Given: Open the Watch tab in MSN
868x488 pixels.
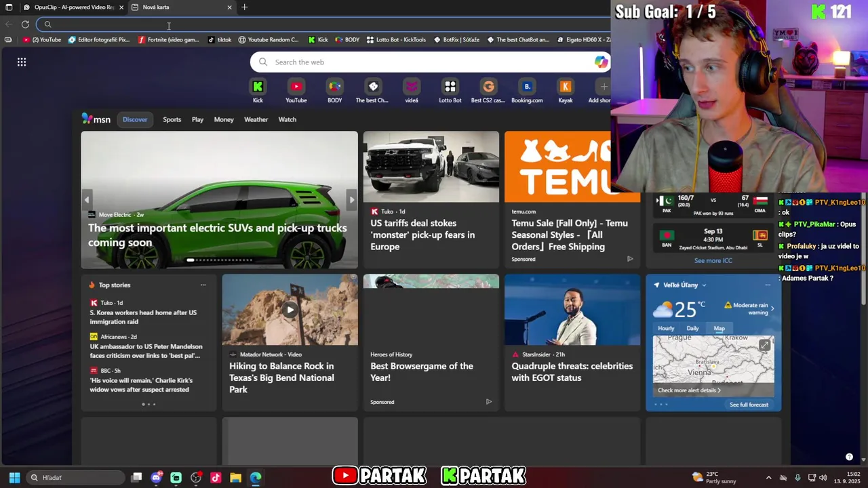Looking at the screenshot, I should point(288,119).
